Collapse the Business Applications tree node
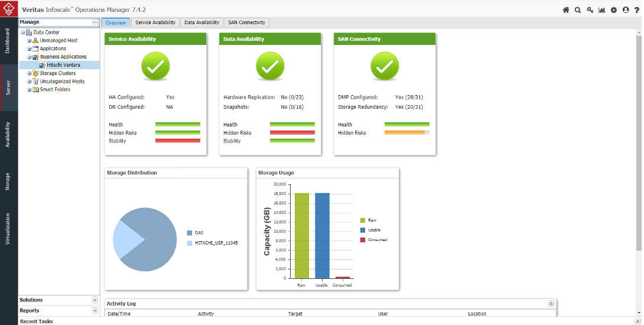Image resolution: width=644 pixels, height=325 pixels. [x=29, y=57]
